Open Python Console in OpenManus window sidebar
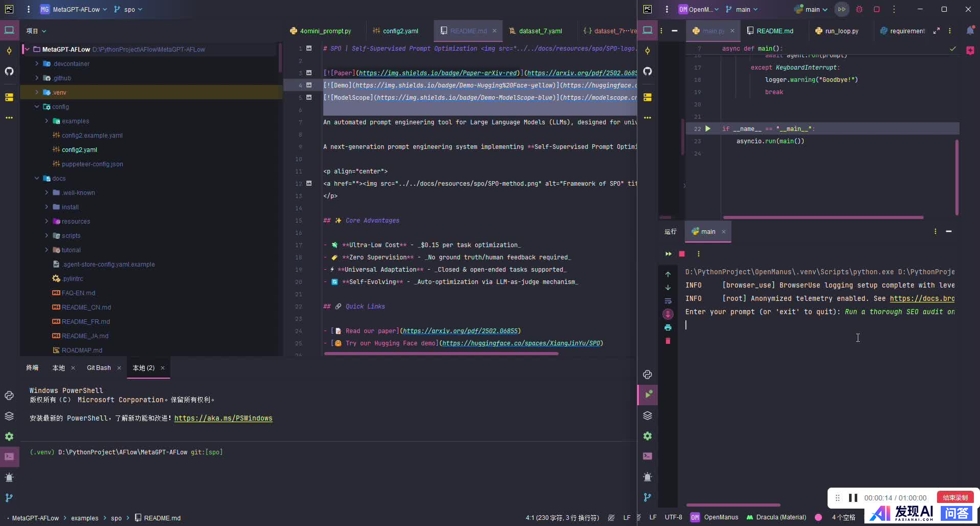Viewport: 980px width, 526px height. point(648,375)
